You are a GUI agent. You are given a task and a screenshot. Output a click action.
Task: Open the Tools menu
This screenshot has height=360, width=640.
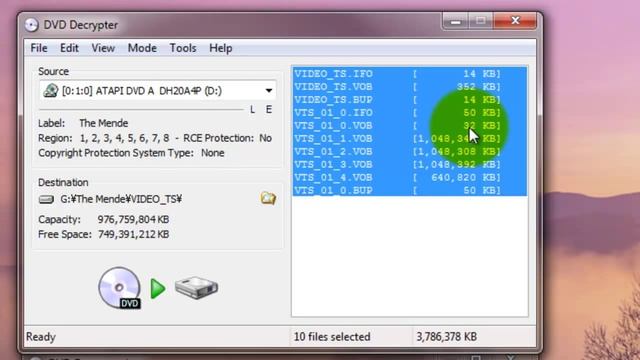pos(183,48)
